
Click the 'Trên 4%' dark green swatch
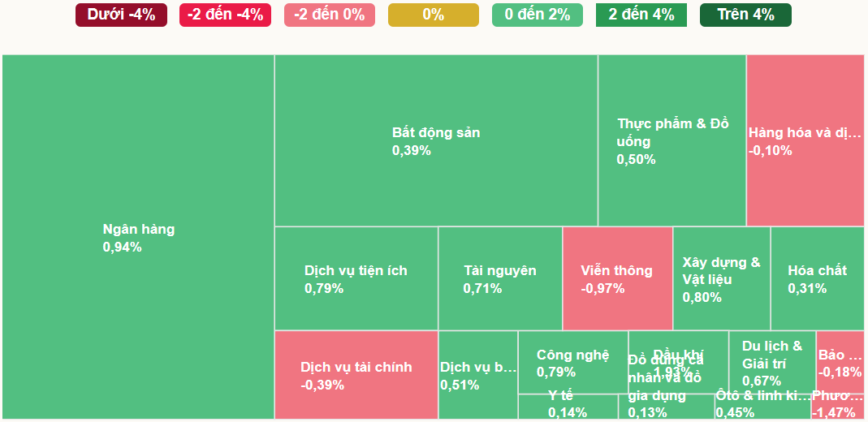(745, 15)
